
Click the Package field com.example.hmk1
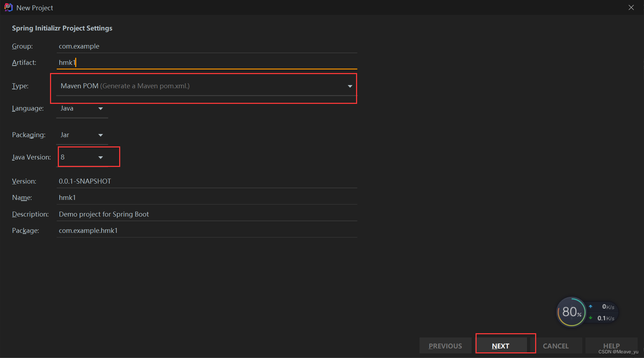[x=207, y=230]
